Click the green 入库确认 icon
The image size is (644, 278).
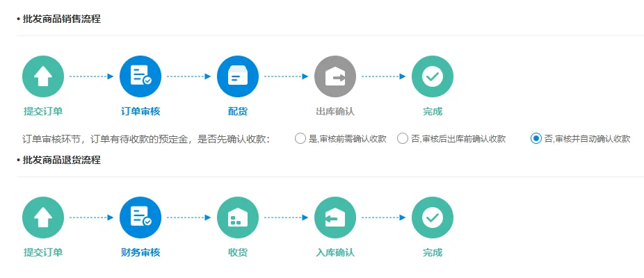pos(335,218)
